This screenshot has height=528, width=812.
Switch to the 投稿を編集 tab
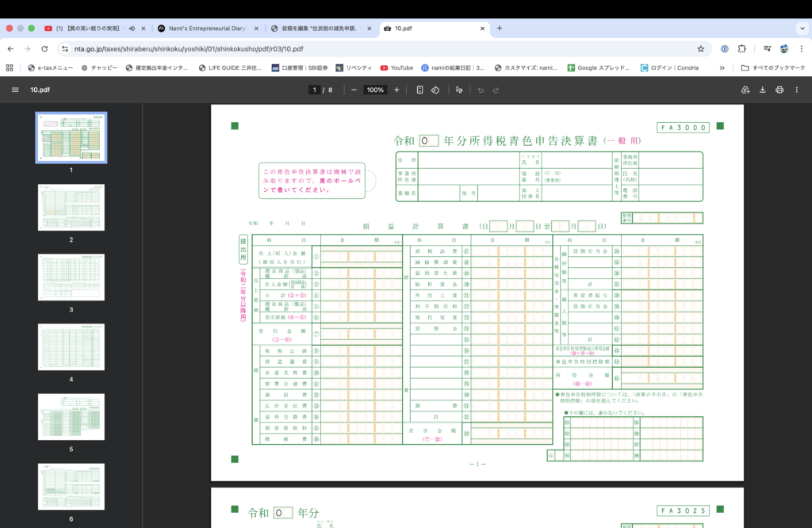coord(319,29)
